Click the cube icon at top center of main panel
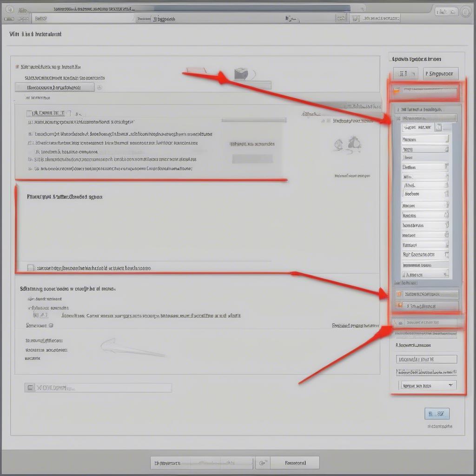The width and height of the screenshot is (476, 476). click(241, 74)
